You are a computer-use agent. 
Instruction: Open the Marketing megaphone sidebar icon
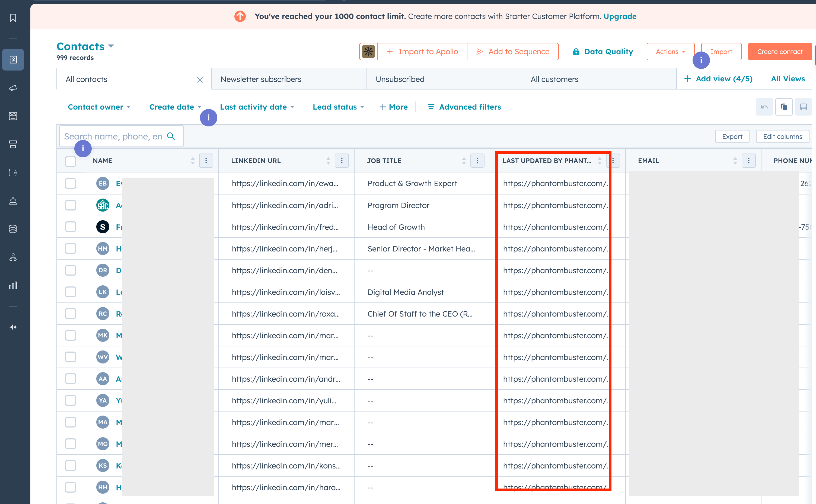(x=13, y=88)
